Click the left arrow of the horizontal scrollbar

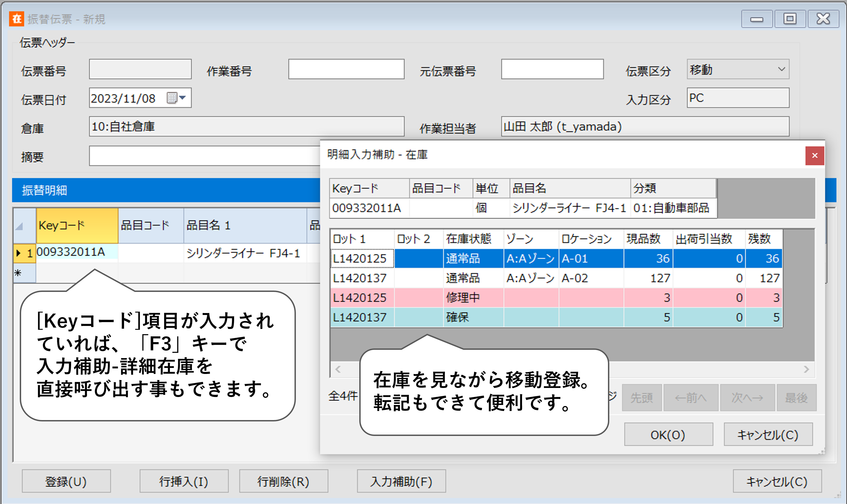(338, 369)
